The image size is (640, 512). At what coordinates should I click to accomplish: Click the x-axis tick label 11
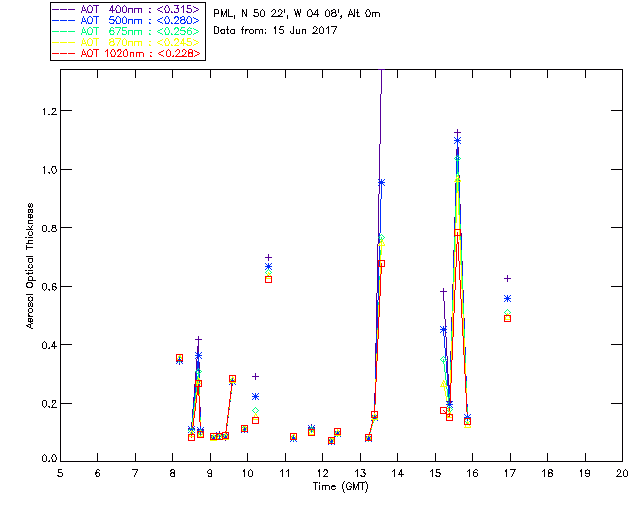point(285,473)
